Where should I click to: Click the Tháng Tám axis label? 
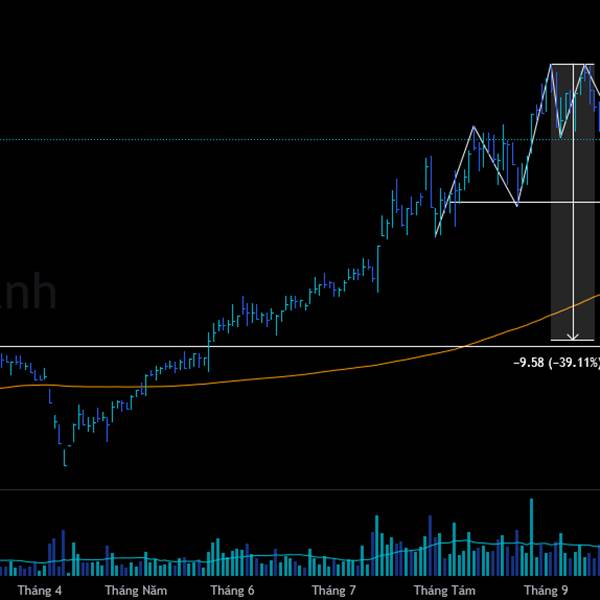(x=445, y=590)
